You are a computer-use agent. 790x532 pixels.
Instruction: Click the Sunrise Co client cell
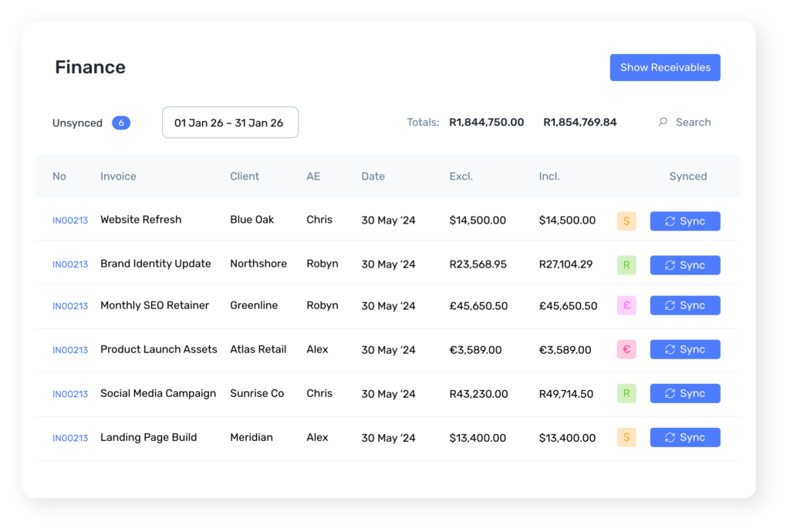257,393
